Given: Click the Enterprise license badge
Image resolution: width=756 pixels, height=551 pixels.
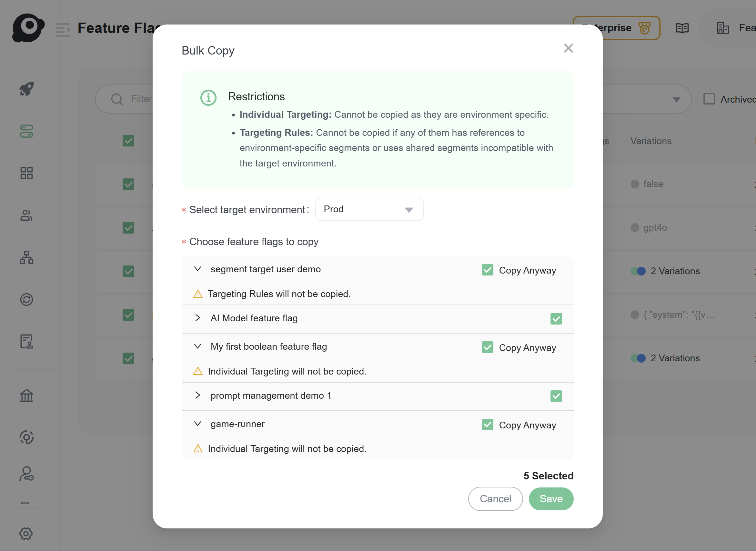Looking at the screenshot, I should click(x=616, y=28).
